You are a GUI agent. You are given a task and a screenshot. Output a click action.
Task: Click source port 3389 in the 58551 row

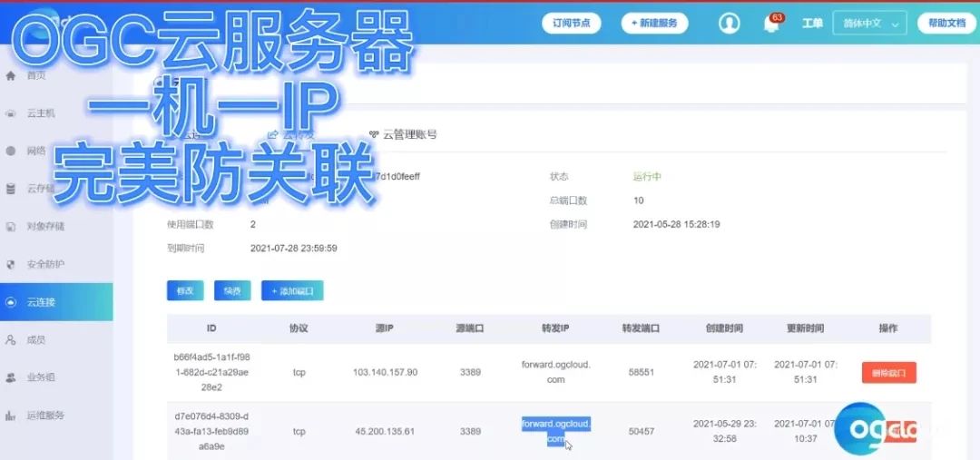coord(471,373)
